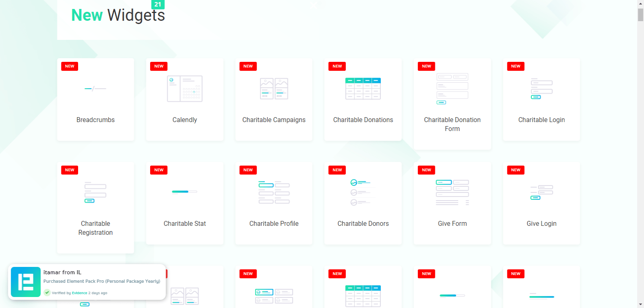Click the Charitable Campaigns widget icon
The image size is (644, 308).
[x=274, y=88]
